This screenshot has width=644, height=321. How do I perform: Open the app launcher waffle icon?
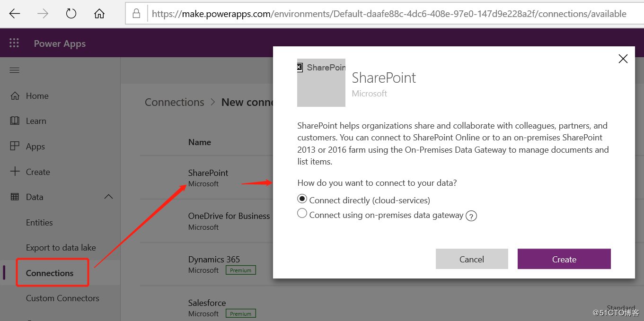pos(14,43)
